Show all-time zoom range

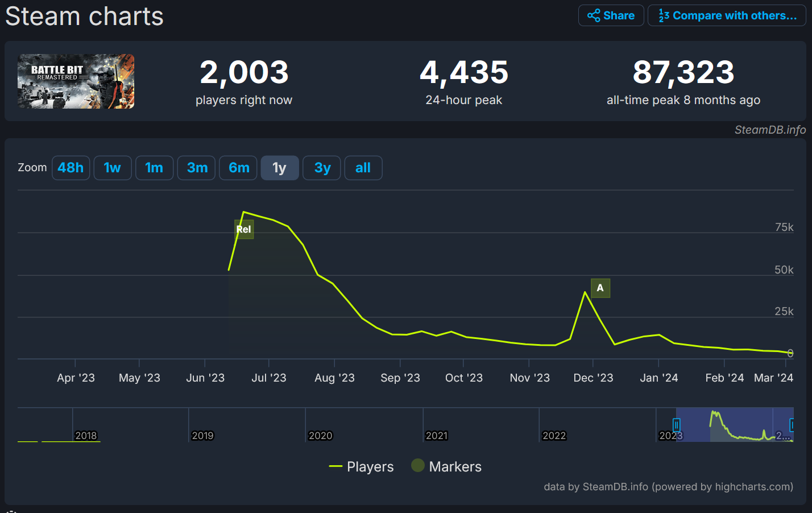point(363,168)
